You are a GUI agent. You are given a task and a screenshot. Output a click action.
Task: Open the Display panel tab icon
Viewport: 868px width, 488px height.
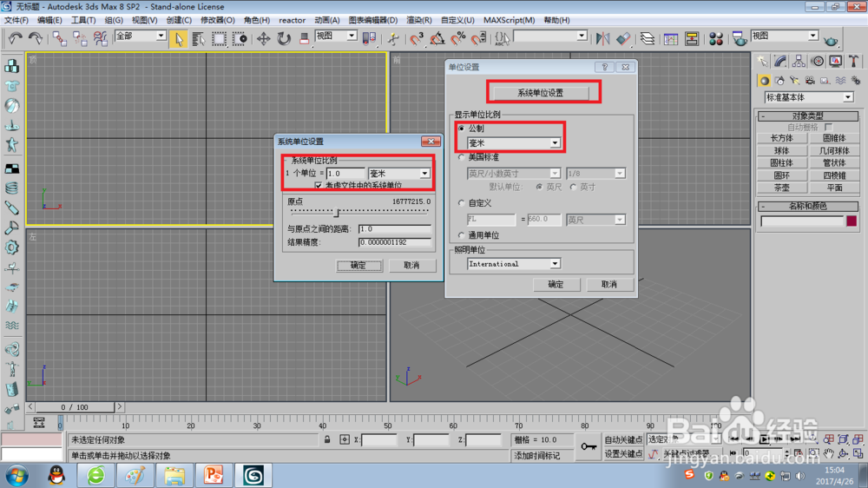point(835,61)
